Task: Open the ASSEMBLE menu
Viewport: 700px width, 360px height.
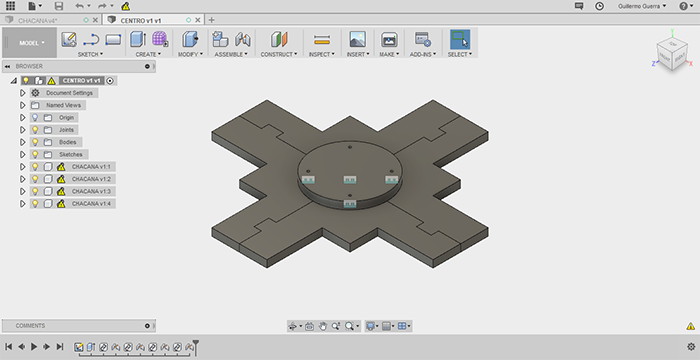Action: [x=231, y=54]
